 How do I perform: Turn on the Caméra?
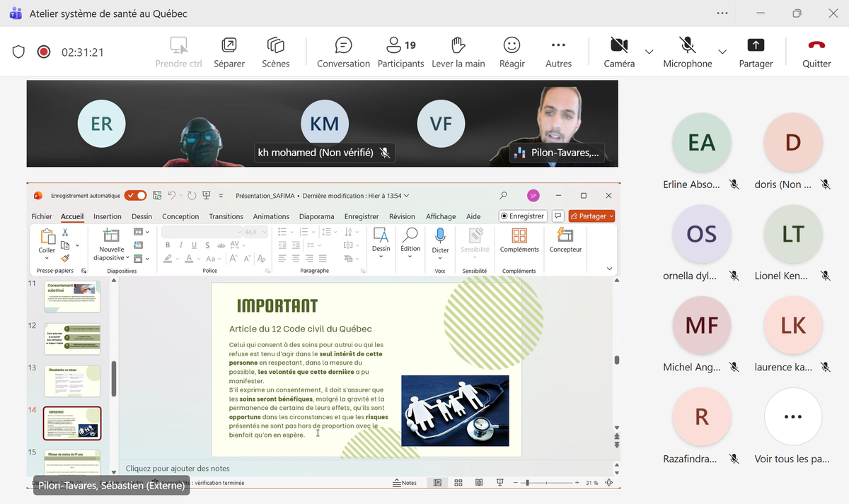tap(619, 52)
